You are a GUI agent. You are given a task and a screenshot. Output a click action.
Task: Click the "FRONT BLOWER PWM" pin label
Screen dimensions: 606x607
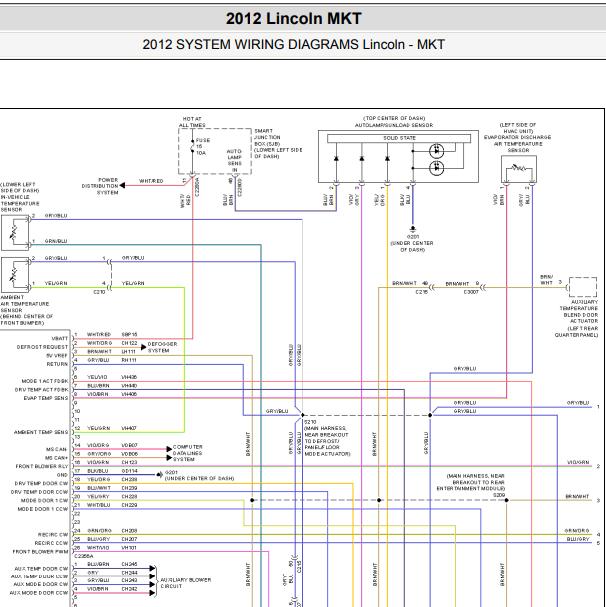(40, 551)
